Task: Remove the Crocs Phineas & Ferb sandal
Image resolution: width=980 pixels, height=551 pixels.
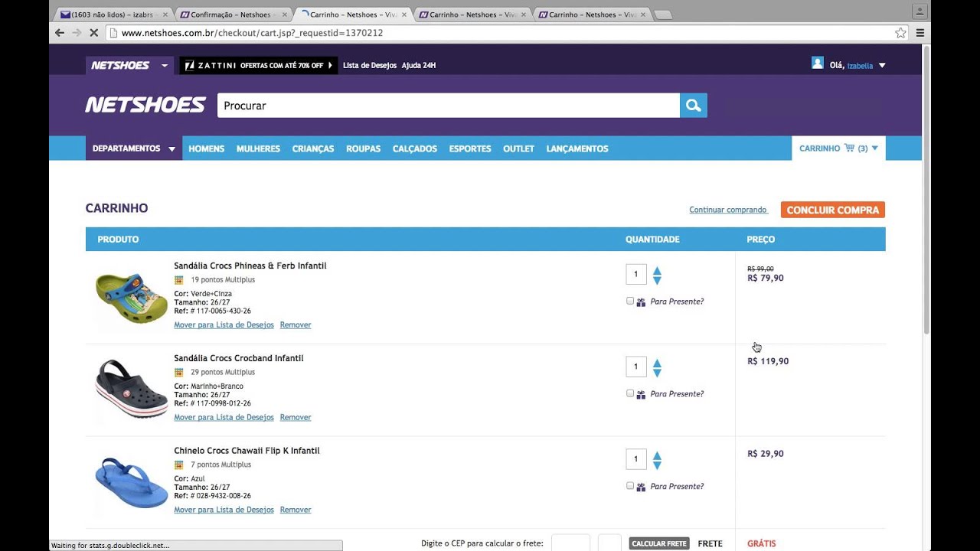Action: [x=296, y=325]
